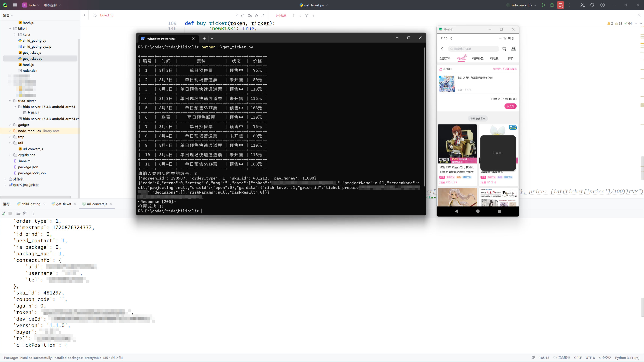The height and width of the screenshot is (362, 644).
Task: Toggle whole words W option
Action: [256, 16]
